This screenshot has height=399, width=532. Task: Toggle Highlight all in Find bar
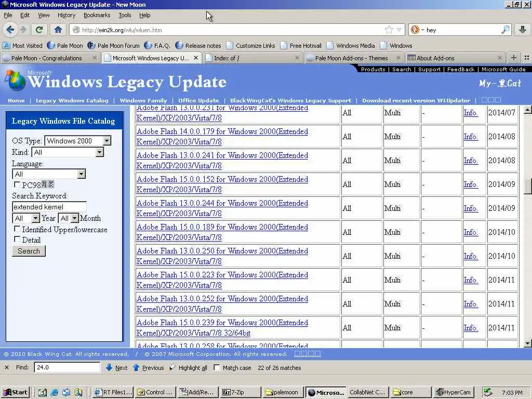coord(188,368)
